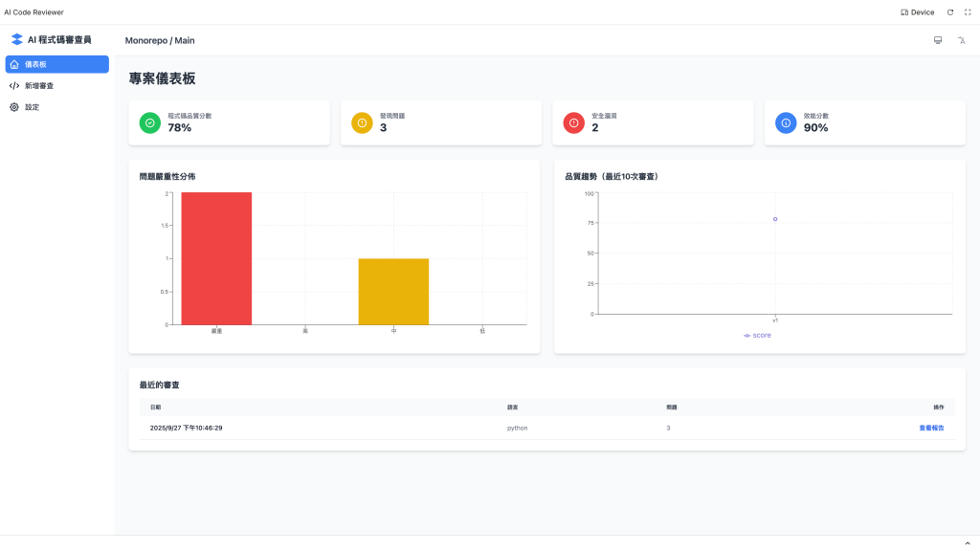The image size is (980, 551).
Task: Open the 儀表板 dashboard sidebar item
Action: [56, 64]
